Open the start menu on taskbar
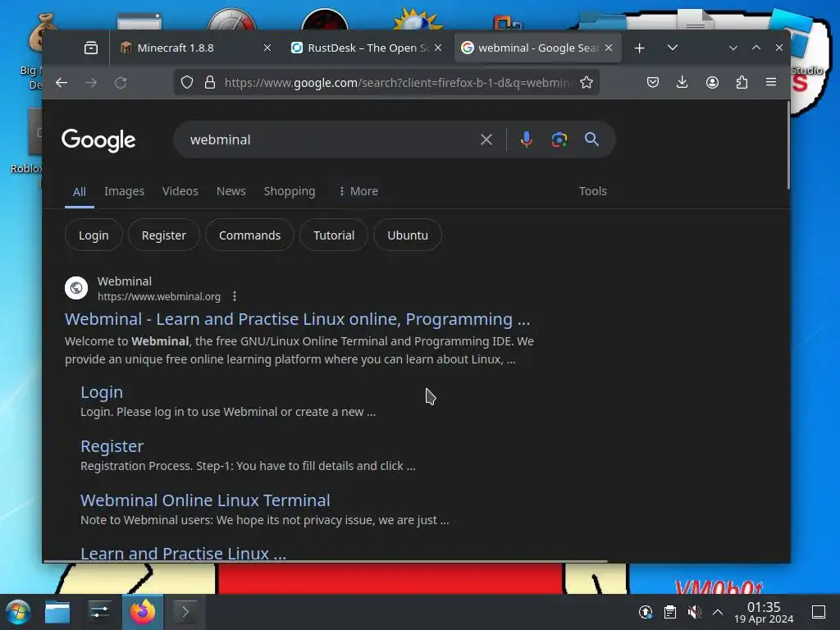 click(18, 612)
